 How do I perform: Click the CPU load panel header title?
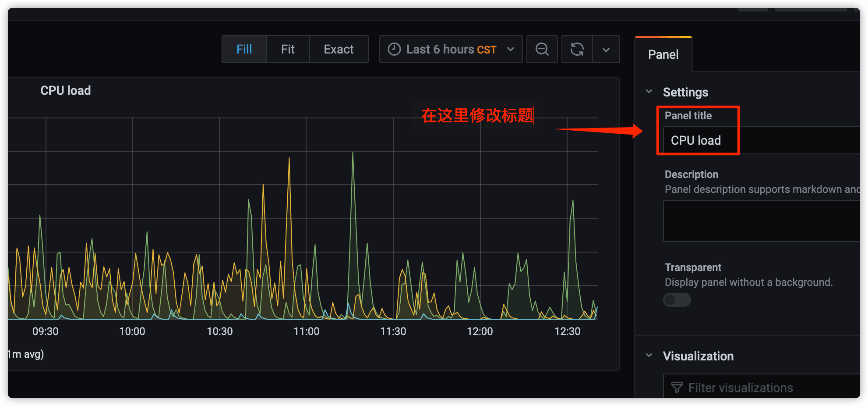pos(66,90)
